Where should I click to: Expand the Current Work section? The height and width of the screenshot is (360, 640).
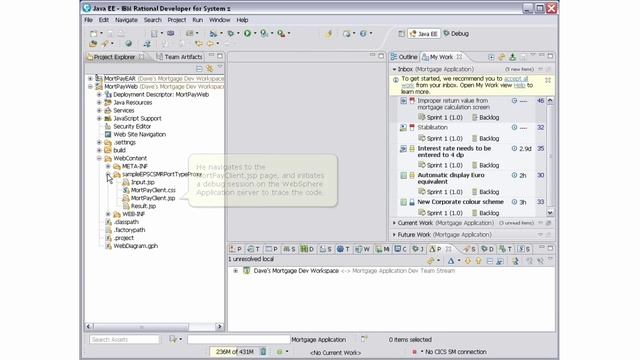(394, 223)
